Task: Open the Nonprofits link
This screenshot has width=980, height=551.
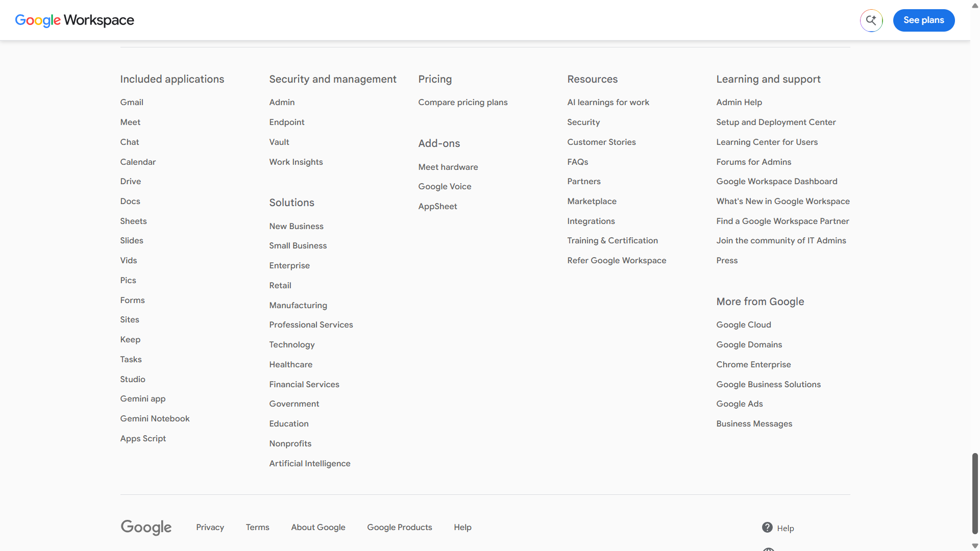Action: 290,444
